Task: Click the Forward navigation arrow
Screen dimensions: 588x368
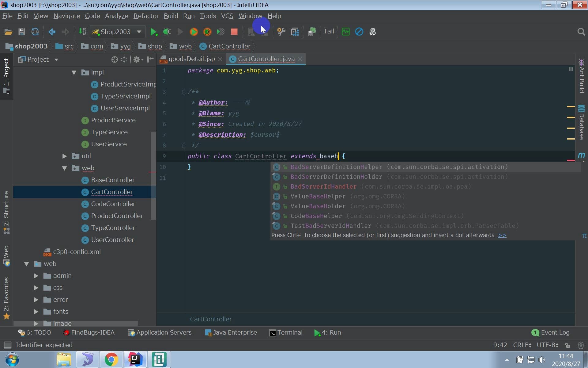Action: click(66, 32)
